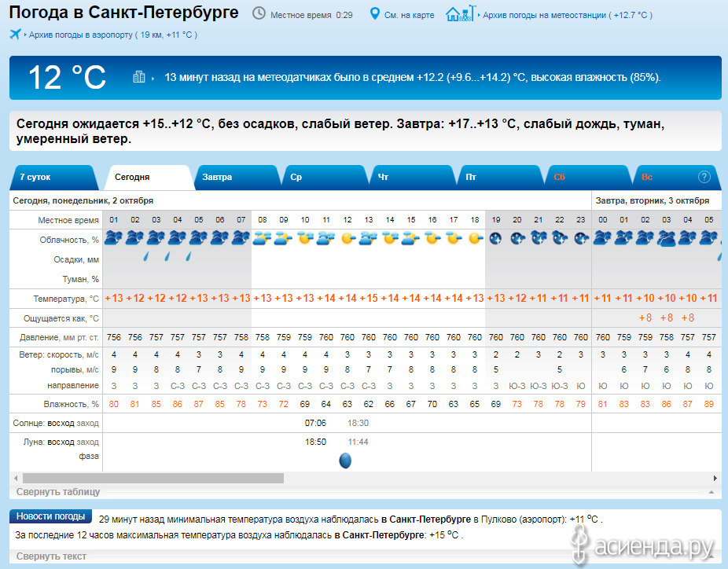This screenshot has height=569, width=728.
Task: Switch to the 7 суток tab
Action: 35,177
